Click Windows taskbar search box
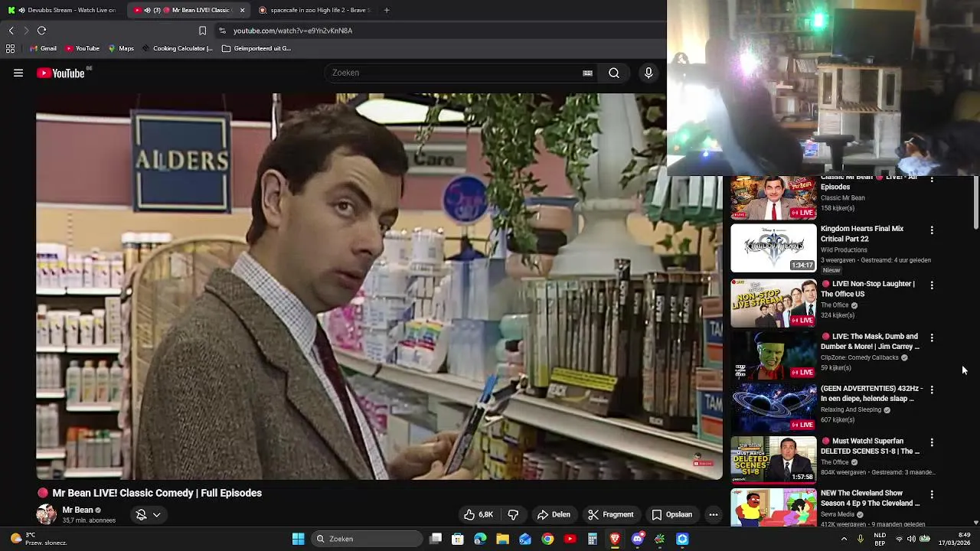This screenshot has width=980, height=551. (x=368, y=539)
